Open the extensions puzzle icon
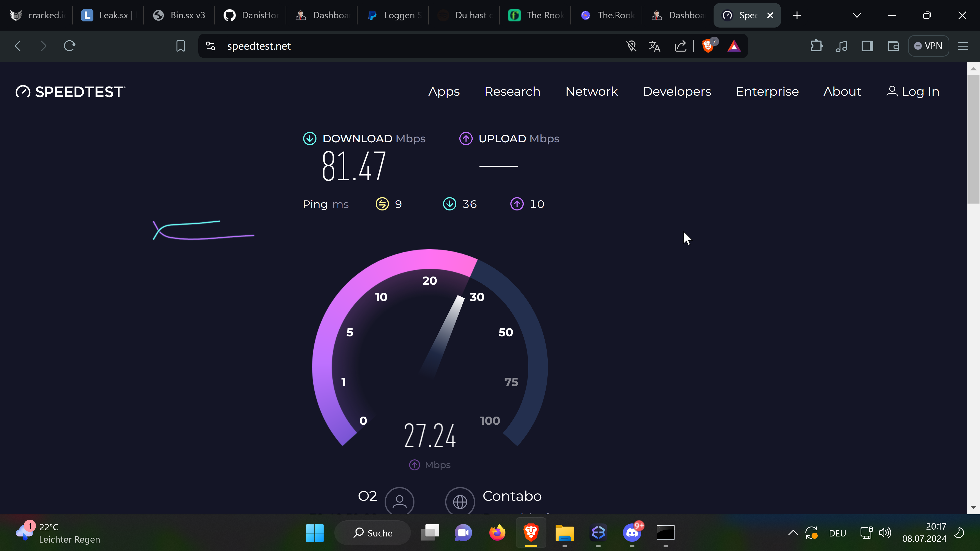The image size is (980, 551). (816, 46)
